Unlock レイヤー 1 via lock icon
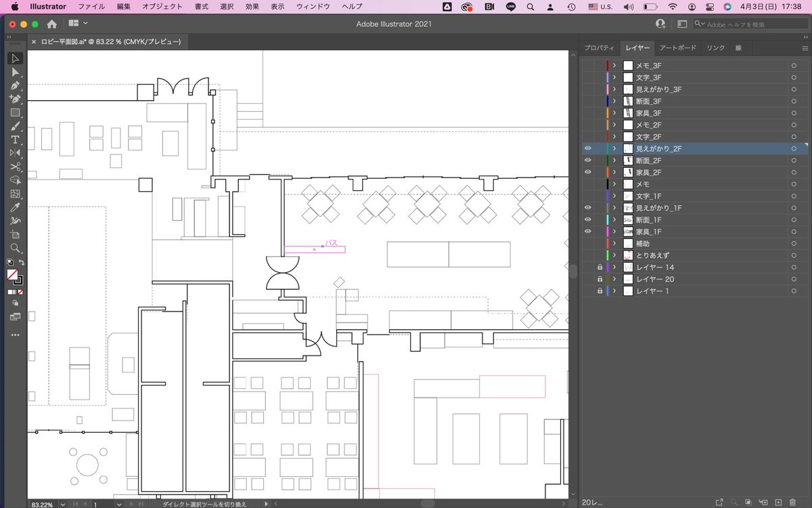Image resolution: width=812 pixels, height=508 pixels. 600,291
